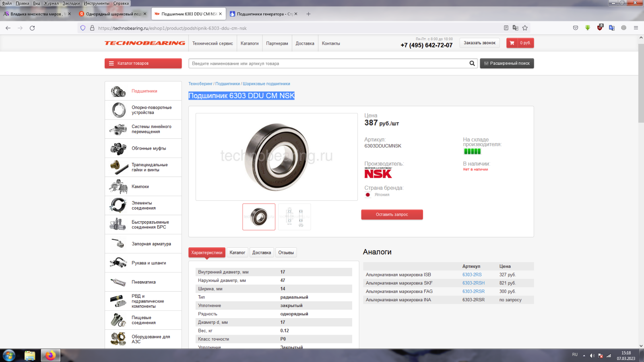Screen dimensions: 644x362
Task: Open Трапецеидальные гайки и винты category
Action: (143, 167)
